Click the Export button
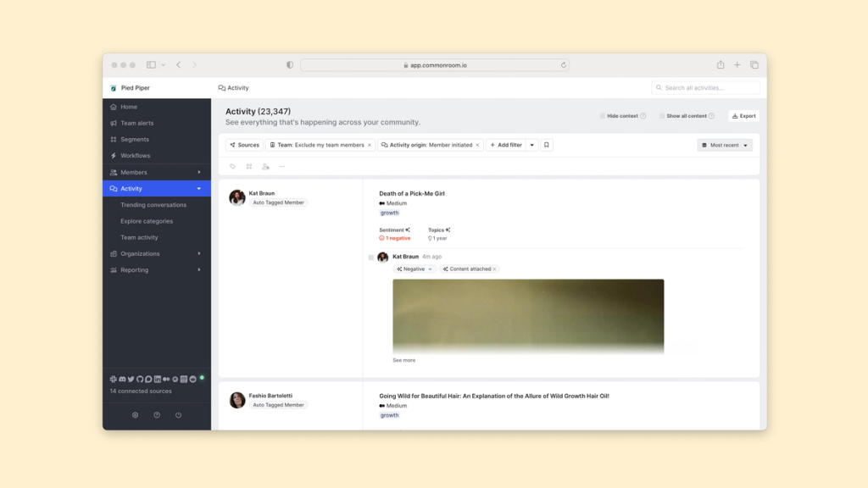The width and height of the screenshot is (868, 488). pyautogui.click(x=743, y=116)
